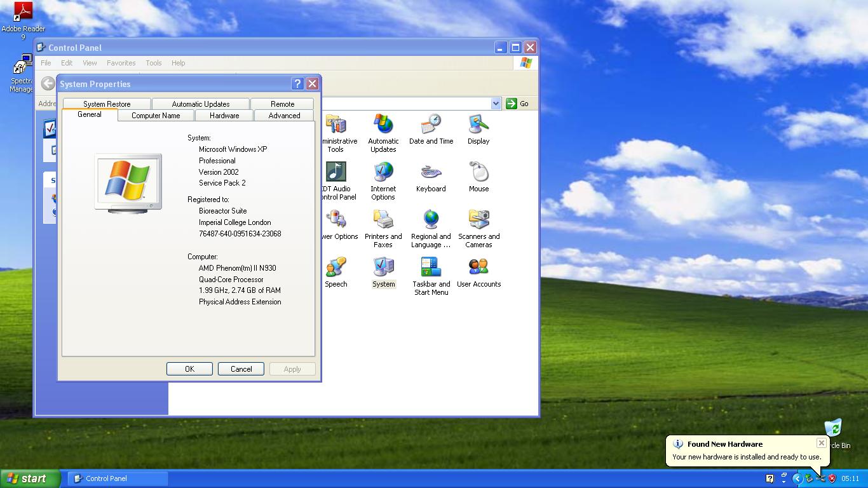
Task: Click the Adobe Reader 9 desktop icon
Action: tap(23, 21)
